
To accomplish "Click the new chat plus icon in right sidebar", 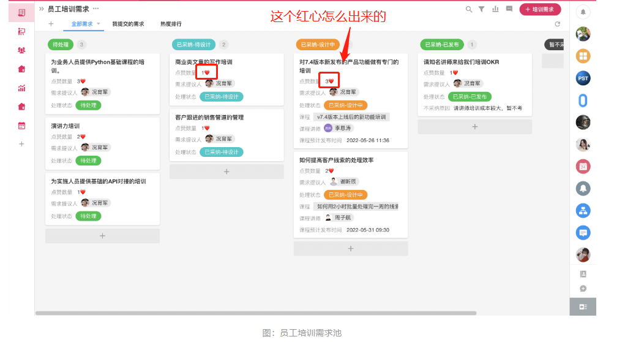I will (x=583, y=289).
